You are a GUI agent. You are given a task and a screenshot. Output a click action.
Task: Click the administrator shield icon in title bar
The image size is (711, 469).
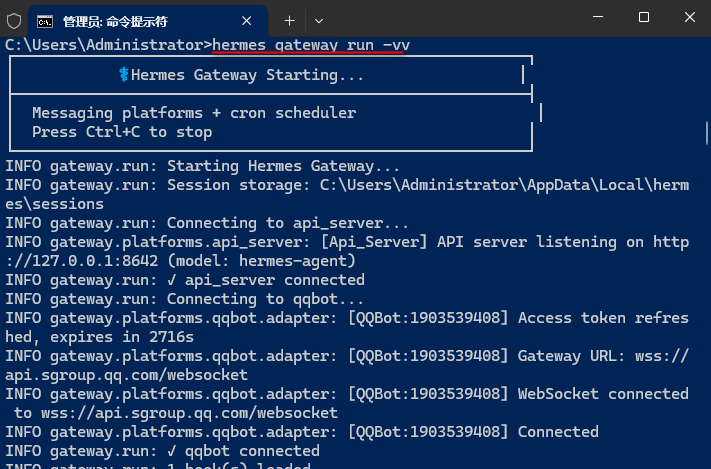[x=14, y=21]
